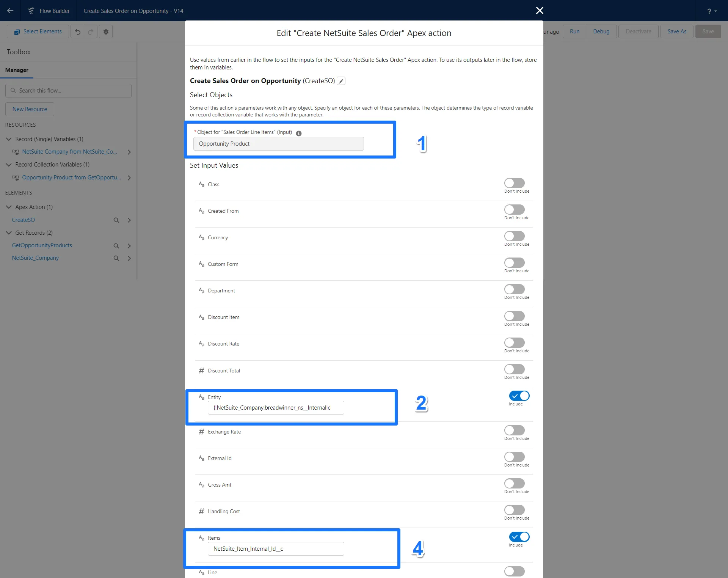Toggle include for Discount Total input
Viewport: 728px width, 578px height.
(515, 369)
